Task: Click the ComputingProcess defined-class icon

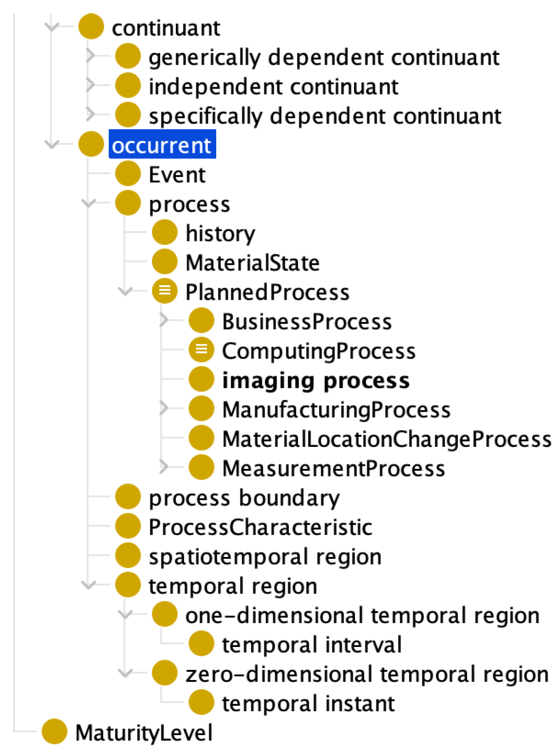Action: (x=201, y=350)
